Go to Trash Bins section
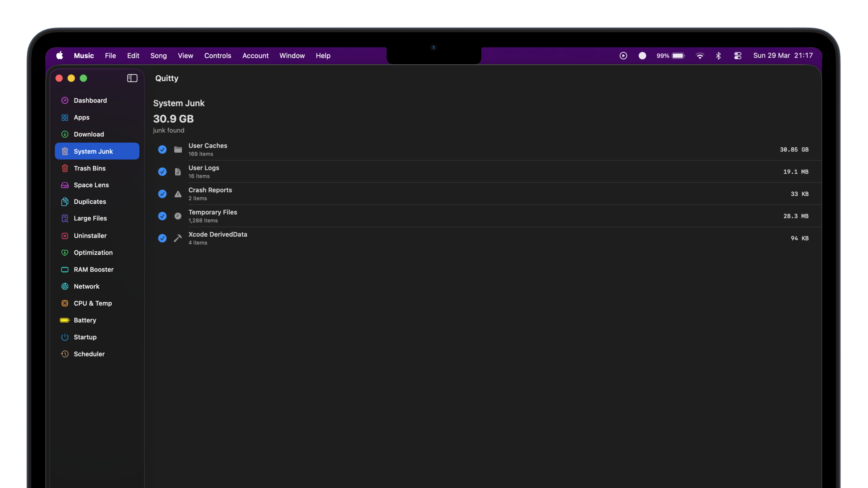Image resolution: width=868 pixels, height=488 pixels. tap(89, 168)
